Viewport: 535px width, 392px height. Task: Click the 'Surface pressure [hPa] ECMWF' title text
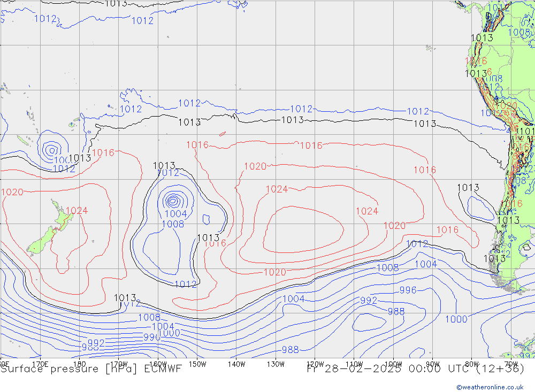tap(91, 369)
